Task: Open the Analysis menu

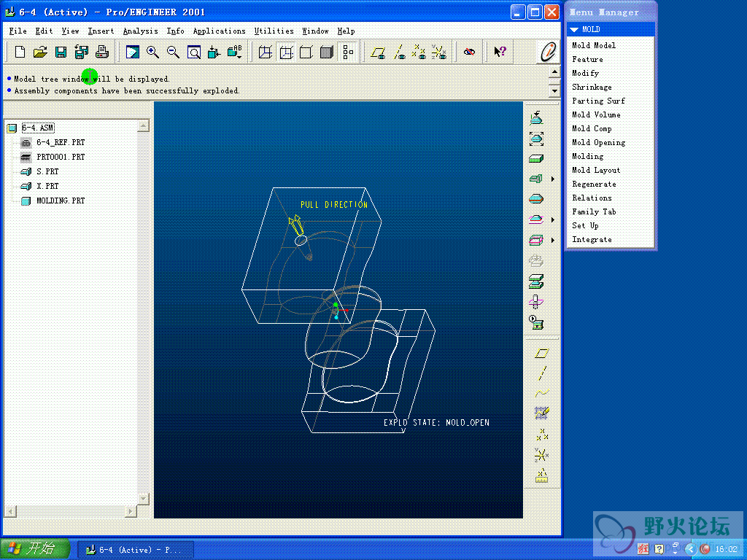Action: point(141,31)
